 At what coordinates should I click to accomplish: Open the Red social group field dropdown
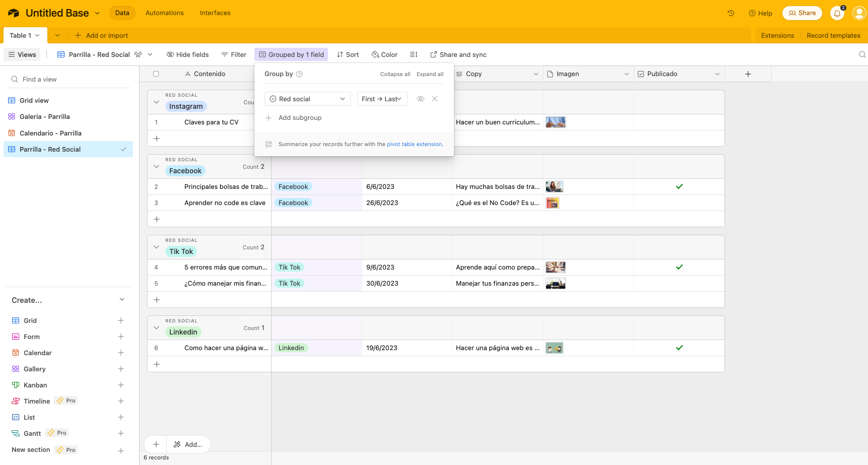coord(308,99)
